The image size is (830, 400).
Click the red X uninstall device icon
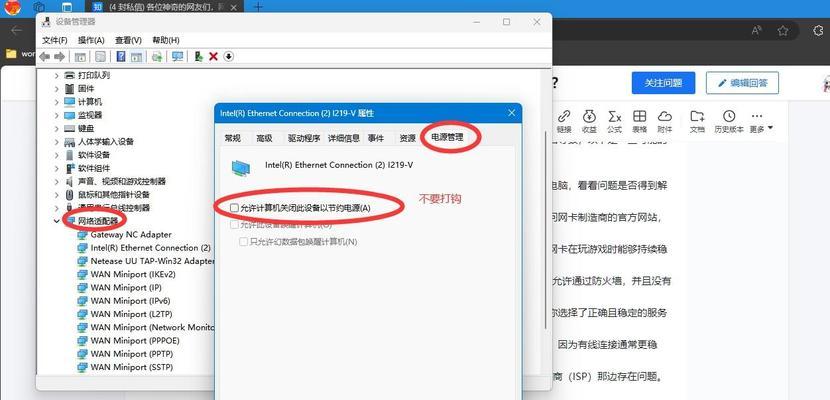click(213, 56)
